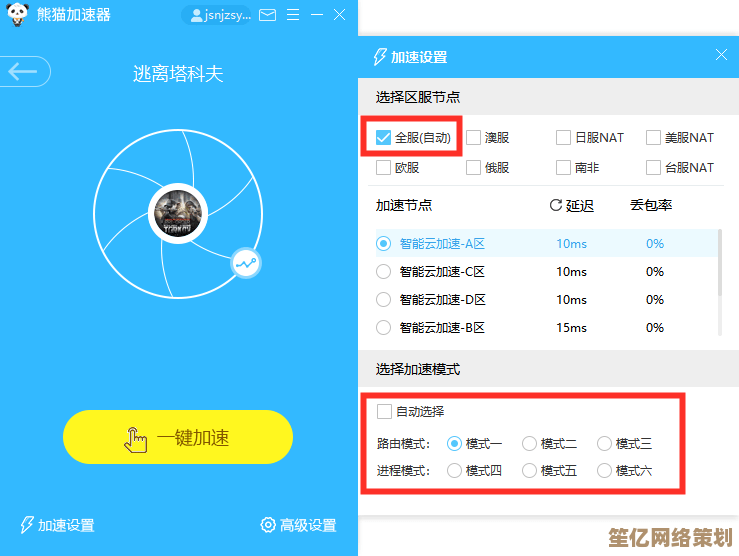The image size is (739, 556).
Task: Click the panda logo icon
Action: tap(17, 14)
